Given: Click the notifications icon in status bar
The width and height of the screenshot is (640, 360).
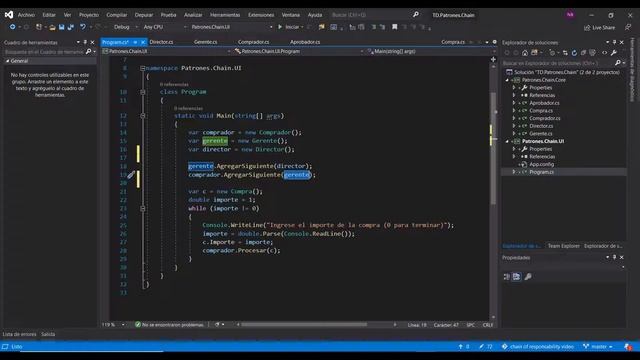Looking at the screenshot, I should [x=628, y=347].
